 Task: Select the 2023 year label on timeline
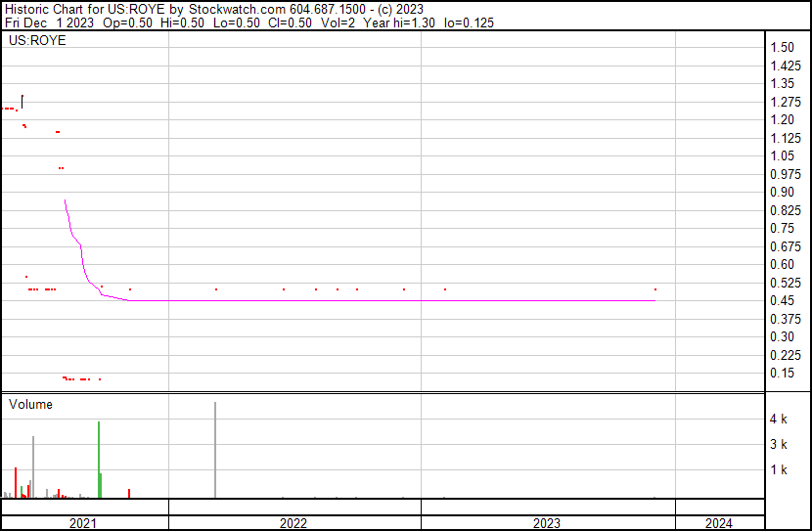(547, 523)
